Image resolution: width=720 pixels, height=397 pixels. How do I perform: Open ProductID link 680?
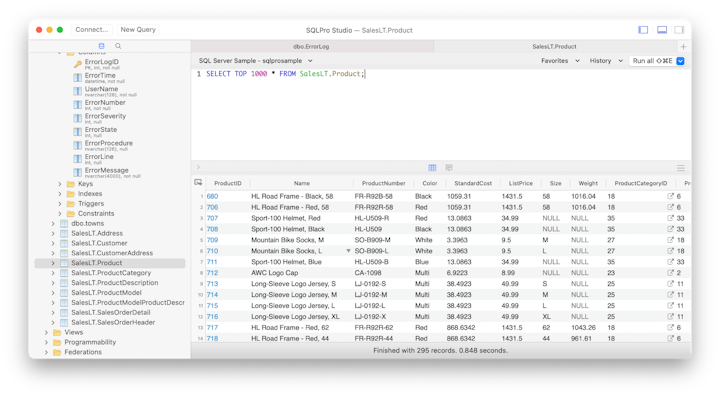click(x=212, y=196)
